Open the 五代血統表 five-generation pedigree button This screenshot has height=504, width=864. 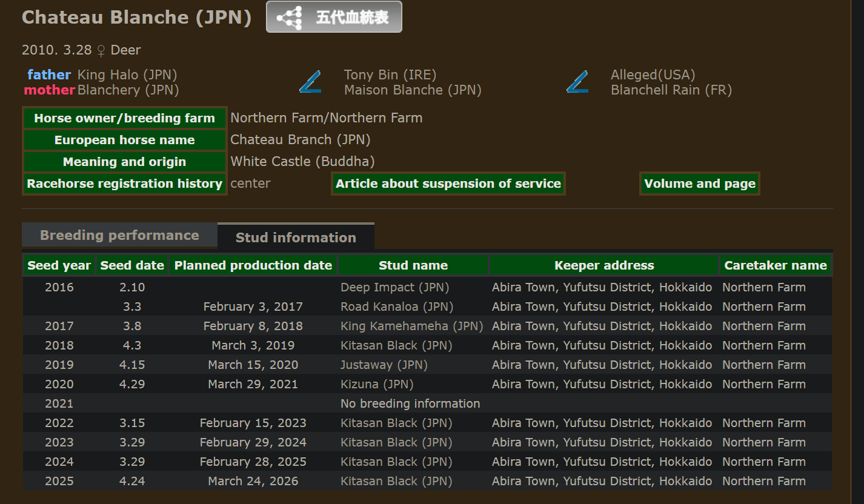[x=334, y=17]
